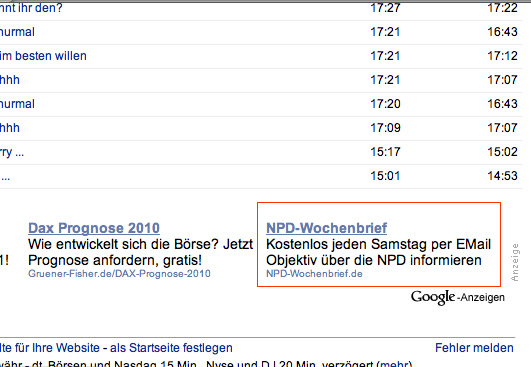The width and height of the screenshot is (531, 367).
Task: Select the 16:43 time in the 17:20 row
Action: [x=502, y=104]
